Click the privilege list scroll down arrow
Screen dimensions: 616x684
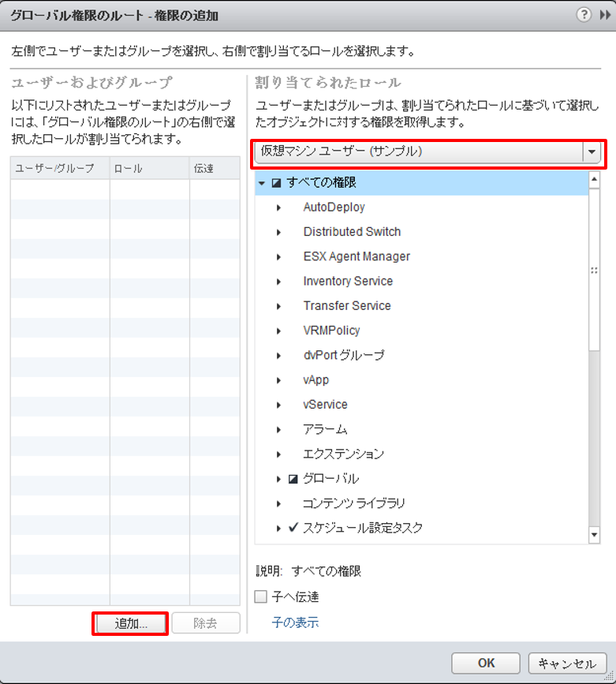tap(595, 536)
